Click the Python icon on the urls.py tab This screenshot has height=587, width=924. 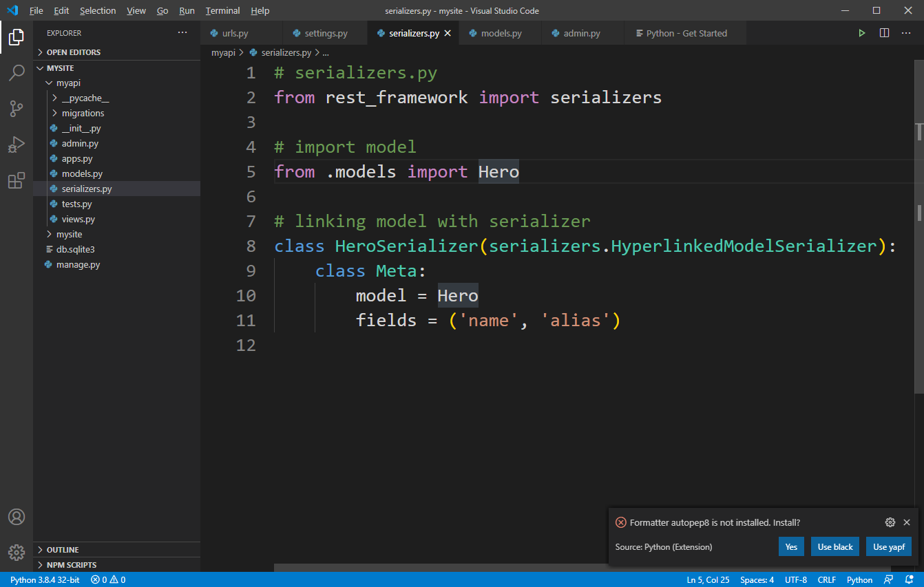[x=214, y=33]
